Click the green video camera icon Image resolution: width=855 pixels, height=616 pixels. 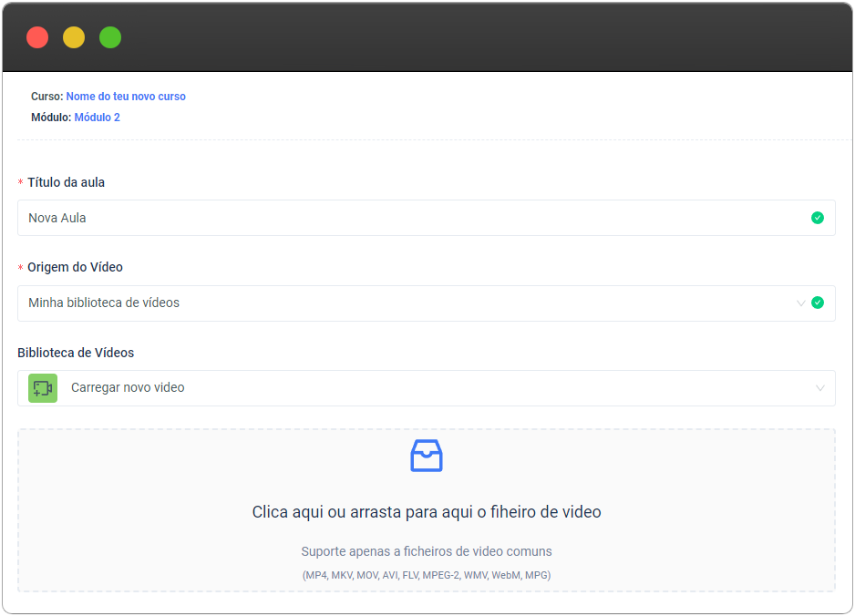tap(43, 388)
